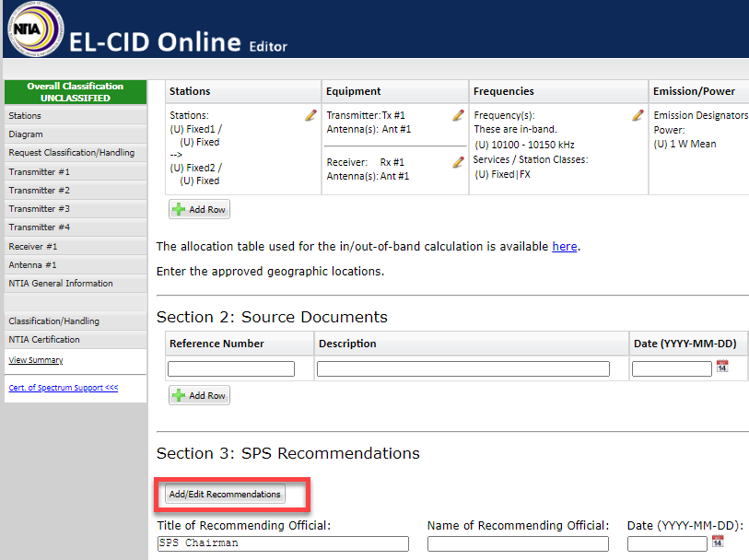Click the Emission/Power column header
Screen dimensions: 749x560
(x=699, y=91)
